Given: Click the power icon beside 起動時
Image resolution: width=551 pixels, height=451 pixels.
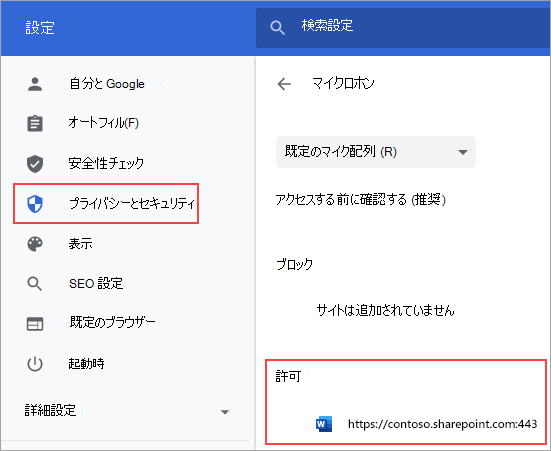Looking at the screenshot, I should (35, 364).
